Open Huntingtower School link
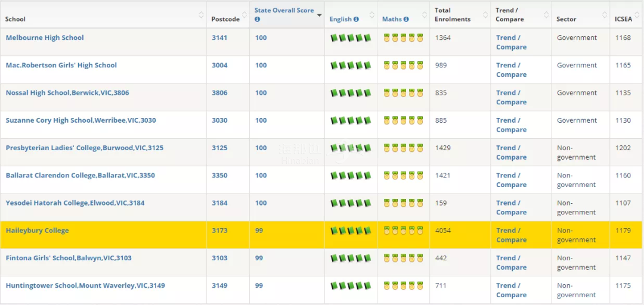Viewport: 644px width, 305px height. (x=85, y=285)
